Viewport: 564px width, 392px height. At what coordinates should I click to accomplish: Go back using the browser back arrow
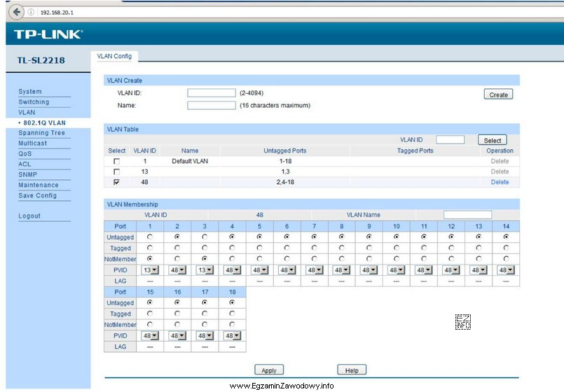click(x=16, y=12)
